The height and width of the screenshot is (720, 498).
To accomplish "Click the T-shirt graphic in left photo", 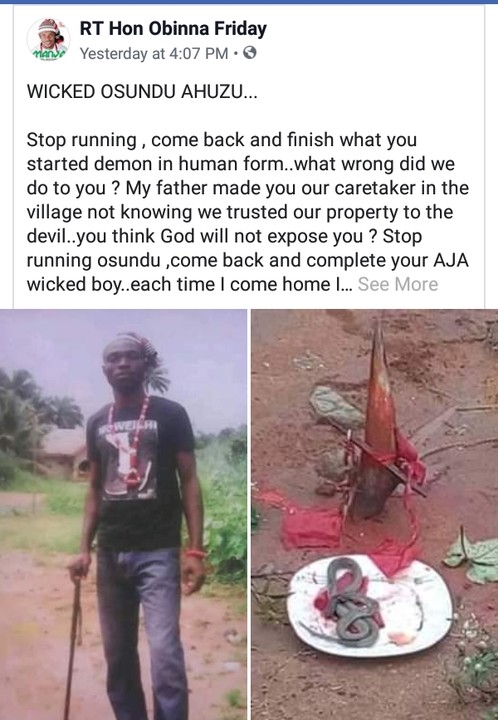I will 129,461.
